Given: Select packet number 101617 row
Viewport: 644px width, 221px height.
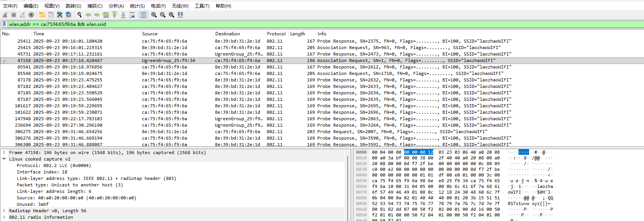Looking at the screenshot, I should tap(322, 106).
